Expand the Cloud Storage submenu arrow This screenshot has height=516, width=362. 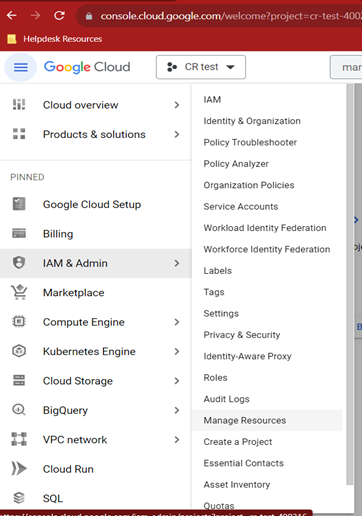coord(177,381)
